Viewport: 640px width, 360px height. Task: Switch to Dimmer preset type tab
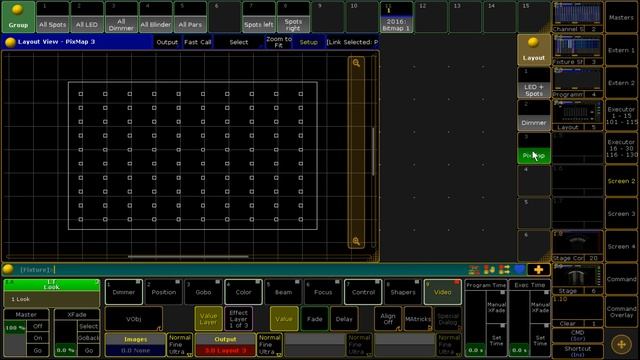coord(124,292)
